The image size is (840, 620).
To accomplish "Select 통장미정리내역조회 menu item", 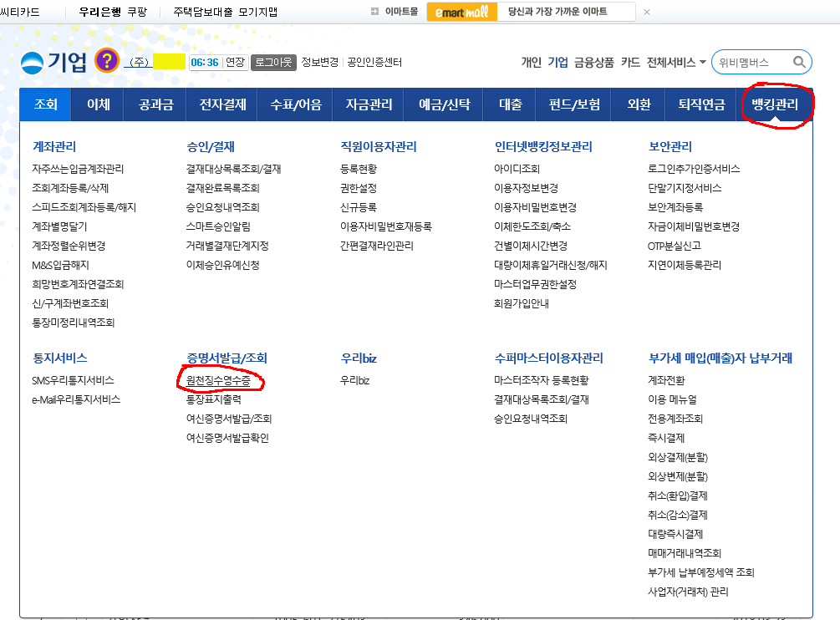I will (x=74, y=323).
